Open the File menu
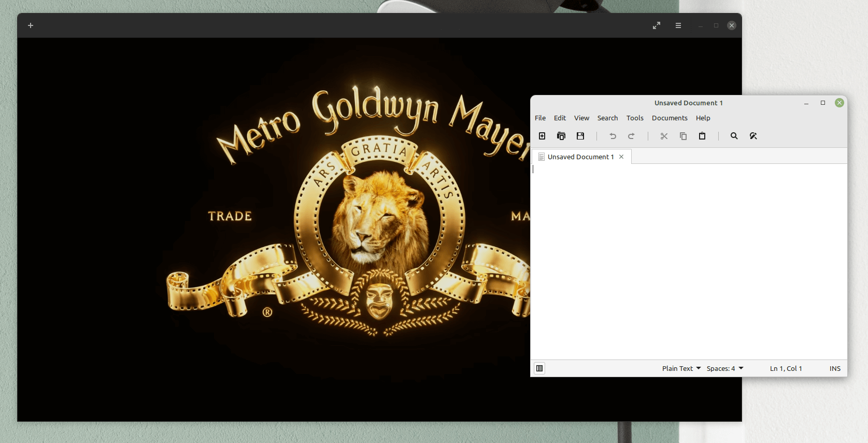 540,118
